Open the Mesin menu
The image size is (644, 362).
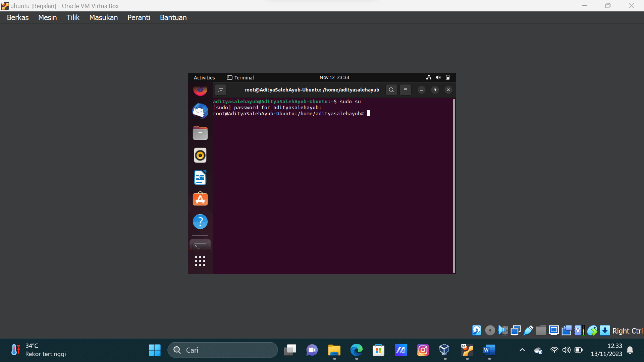(x=47, y=17)
